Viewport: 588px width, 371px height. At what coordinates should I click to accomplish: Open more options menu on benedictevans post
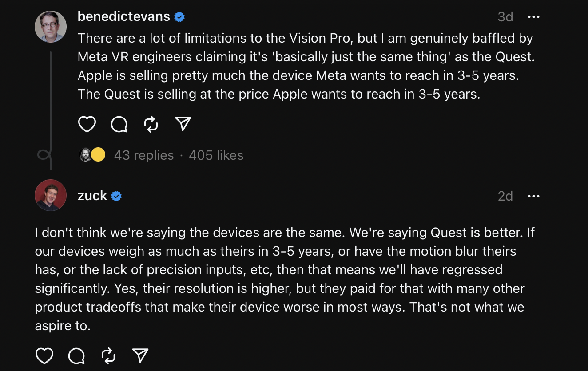533,17
